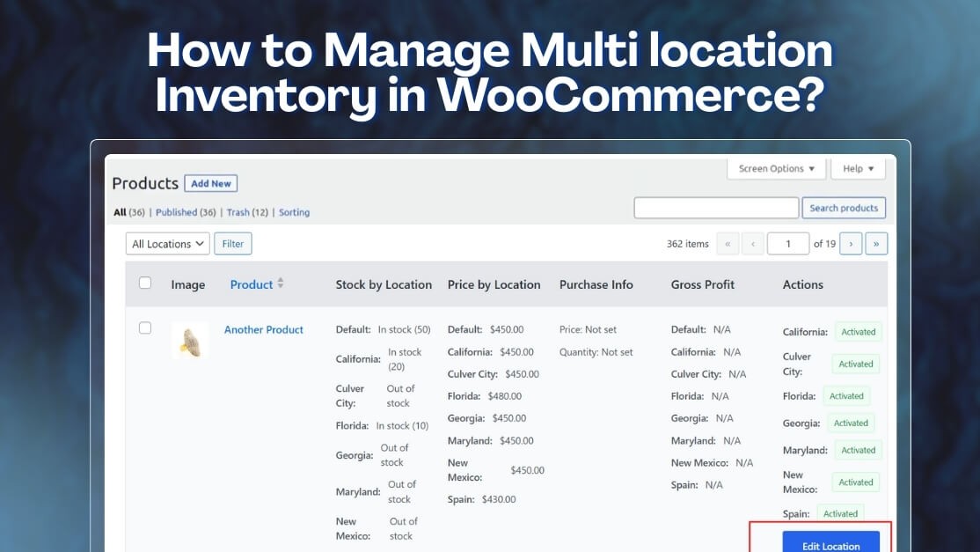Screen dimensions: 980x552
Task: Click the Georgia Activated status badge
Action: click(x=851, y=423)
